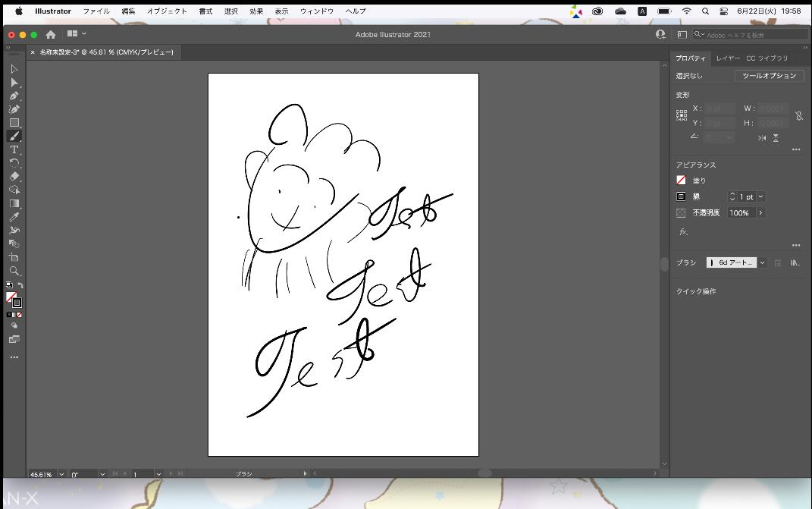Select the Direct Selection tool
The width and height of the screenshot is (812, 509).
[14, 83]
